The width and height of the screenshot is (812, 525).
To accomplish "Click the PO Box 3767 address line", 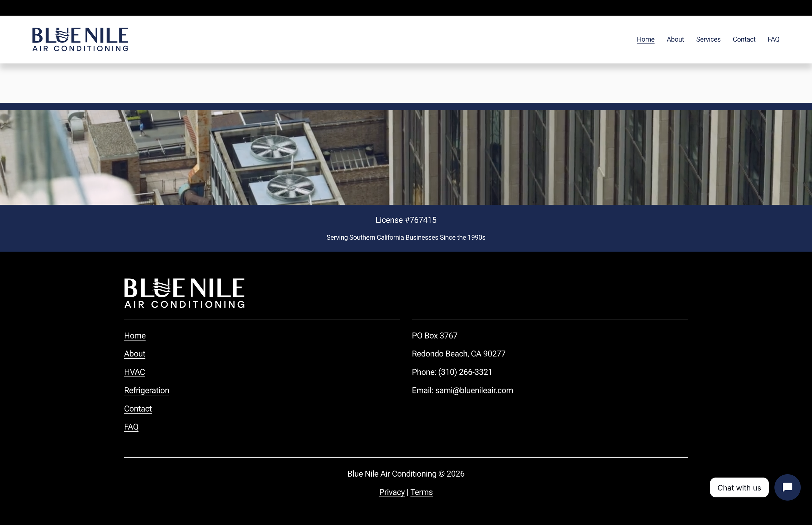I will tap(435, 336).
